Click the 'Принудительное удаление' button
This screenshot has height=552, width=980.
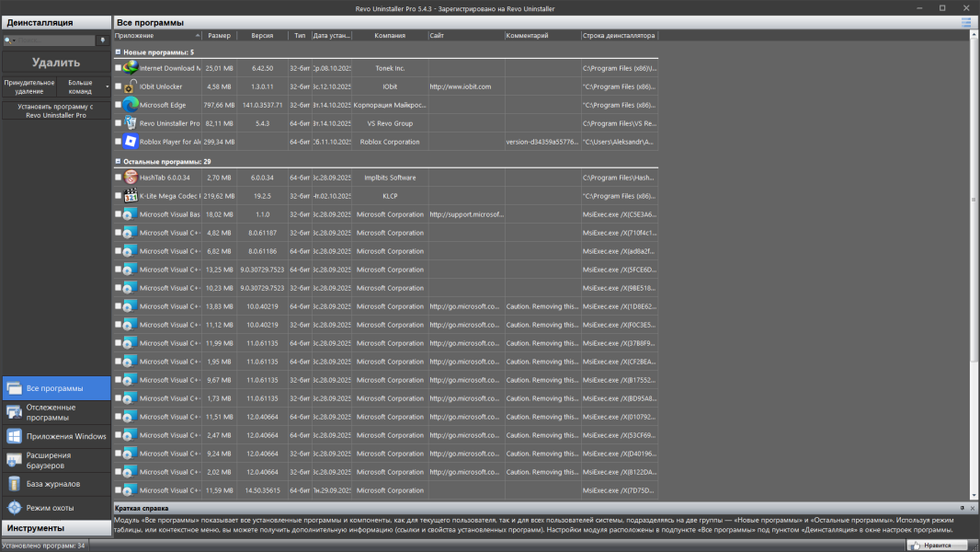[28, 87]
